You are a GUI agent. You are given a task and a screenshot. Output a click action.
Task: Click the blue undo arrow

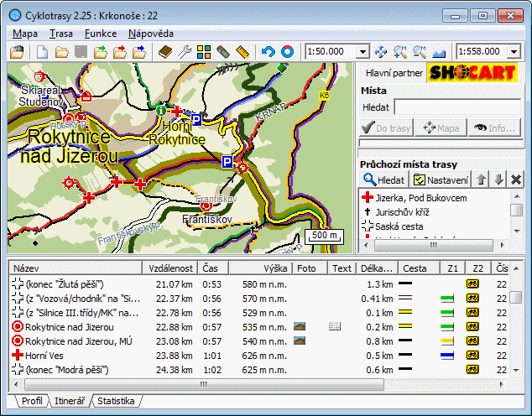pyautogui.click(x=269, y=52)
